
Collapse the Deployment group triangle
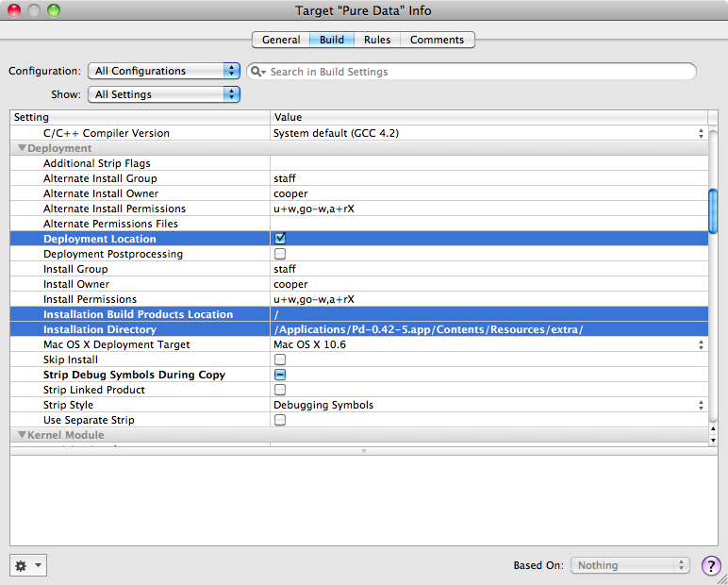point(22,148)
